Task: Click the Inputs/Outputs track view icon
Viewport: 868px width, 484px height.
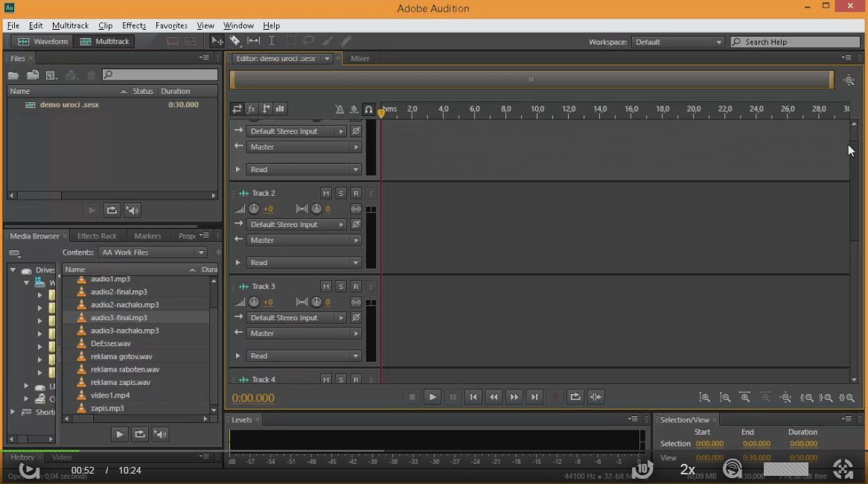Action: 237,109
